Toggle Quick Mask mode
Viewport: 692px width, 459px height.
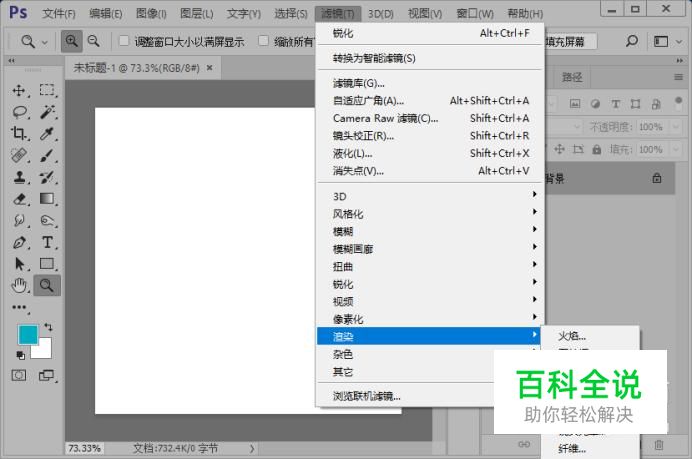tap(19, 376)
